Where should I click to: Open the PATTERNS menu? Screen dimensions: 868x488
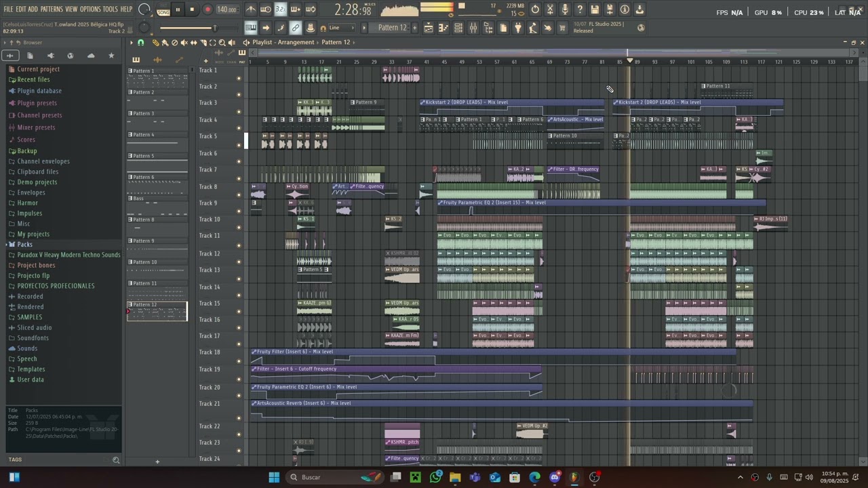tap(52, 9)
